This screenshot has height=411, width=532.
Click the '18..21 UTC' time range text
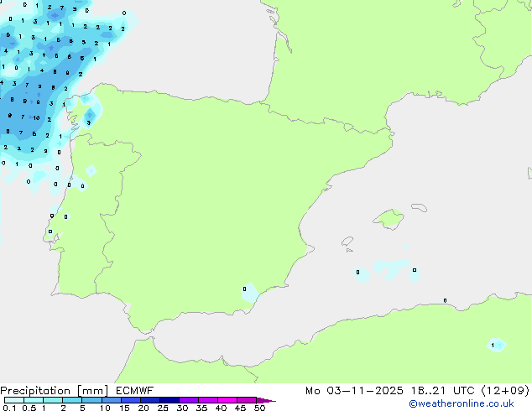click(442, 390)
